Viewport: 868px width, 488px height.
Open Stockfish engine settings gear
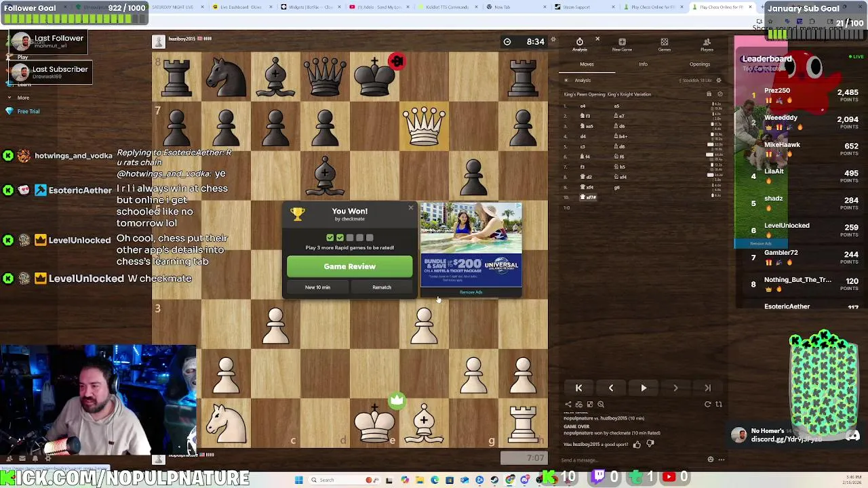pyautogui.click(x=719, y=80)
